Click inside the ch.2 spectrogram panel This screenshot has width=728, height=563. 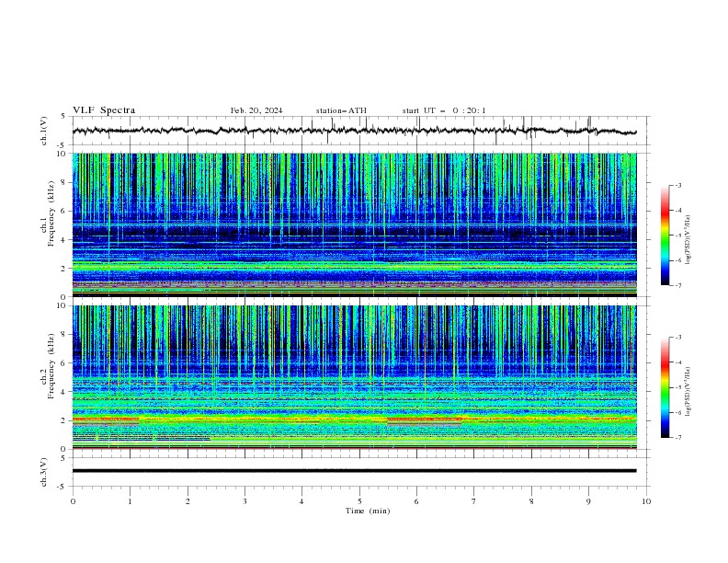[x=354, y=377]
